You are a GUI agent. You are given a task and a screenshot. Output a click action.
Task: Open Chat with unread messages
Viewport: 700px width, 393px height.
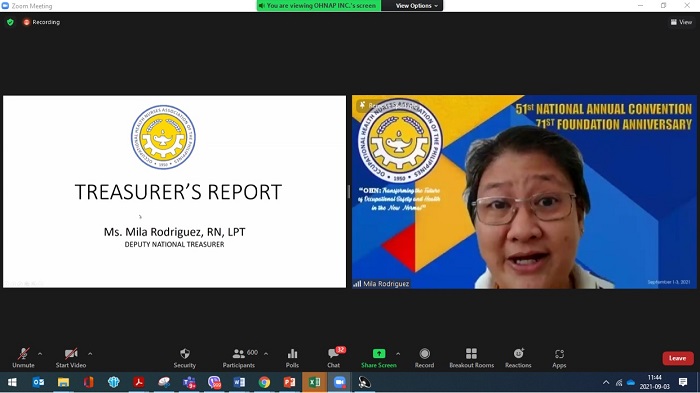334,358
